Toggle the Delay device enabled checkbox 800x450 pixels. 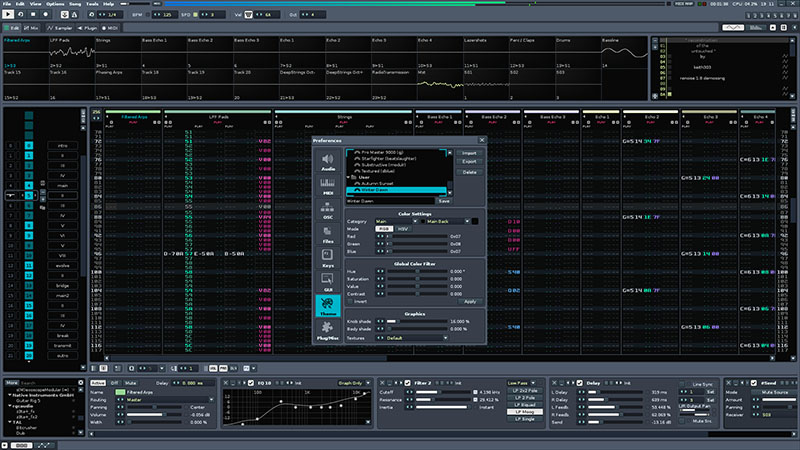(x=579, y=383)
